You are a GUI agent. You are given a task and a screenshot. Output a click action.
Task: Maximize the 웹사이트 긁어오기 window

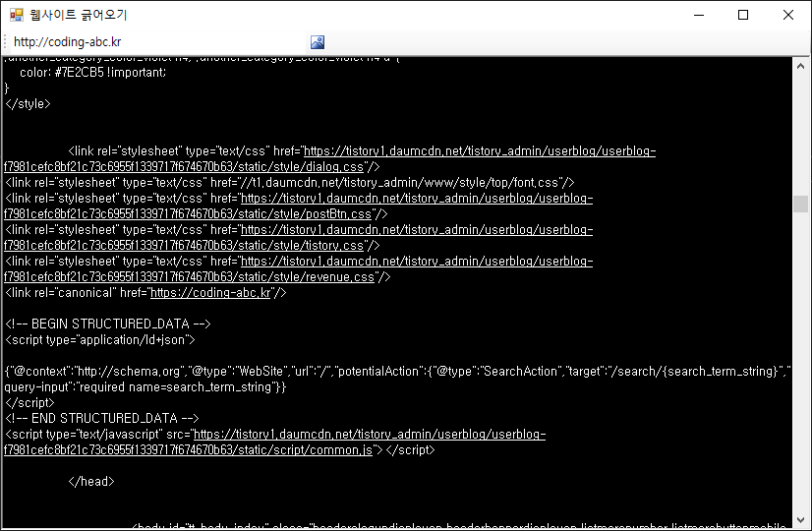point(743,15)
